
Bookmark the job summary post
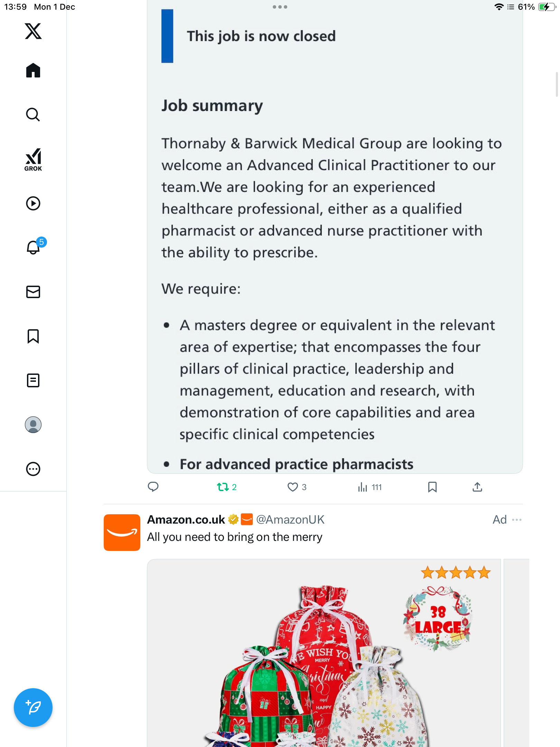[x=432, y=487]
